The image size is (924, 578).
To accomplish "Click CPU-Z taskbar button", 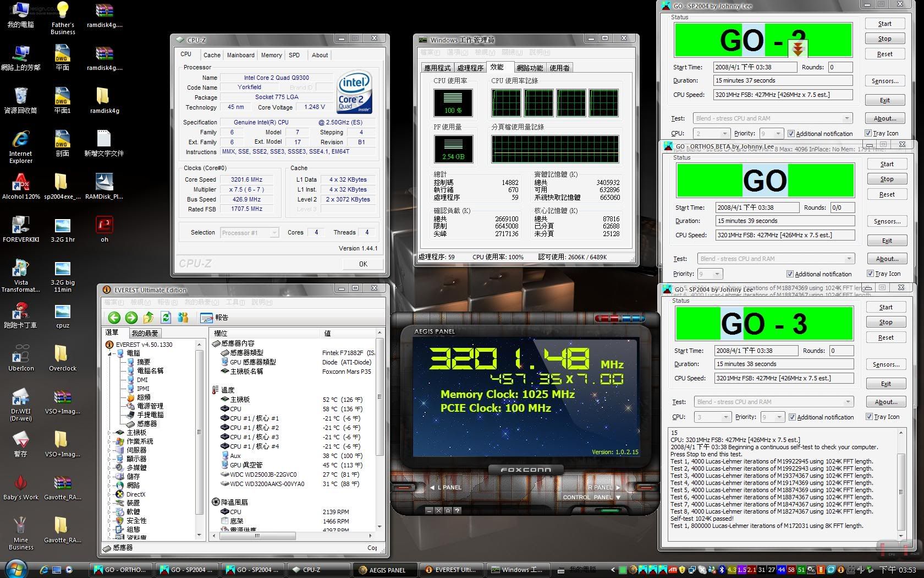I will [x=320, y=570].
